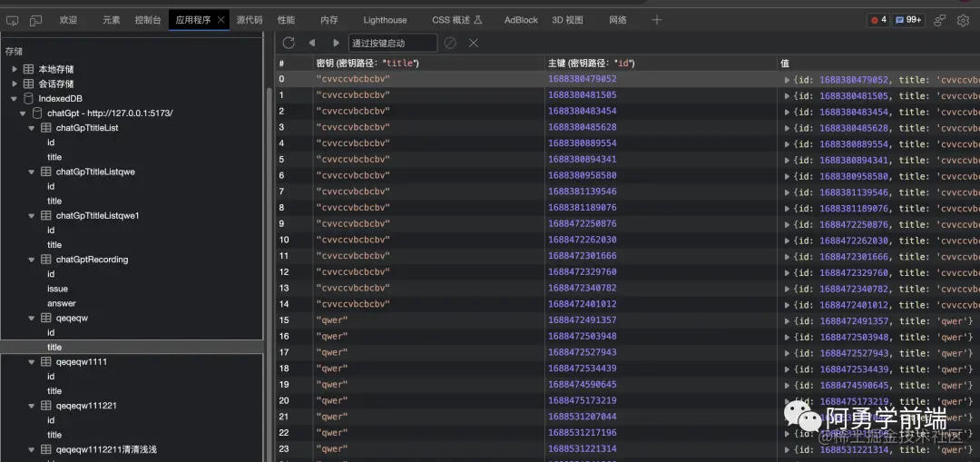Viewport: 980px width, 462px height.
Task: Collapse the chatGpTtitleListqwe store arrow
Action: (31, 172)
